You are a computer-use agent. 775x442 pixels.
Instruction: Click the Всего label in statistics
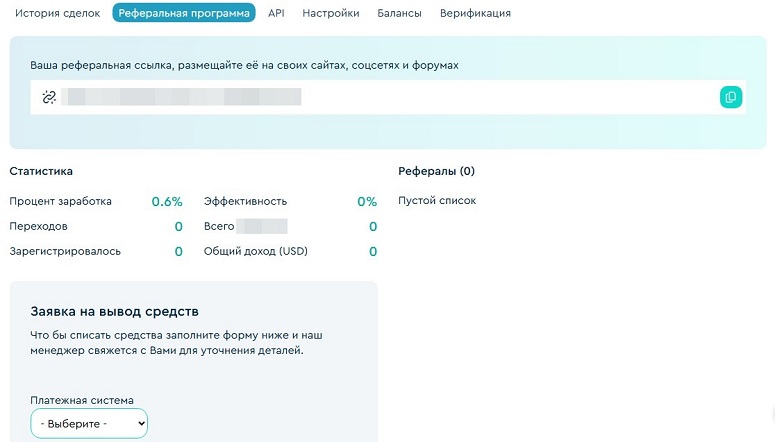coord(219,226)
